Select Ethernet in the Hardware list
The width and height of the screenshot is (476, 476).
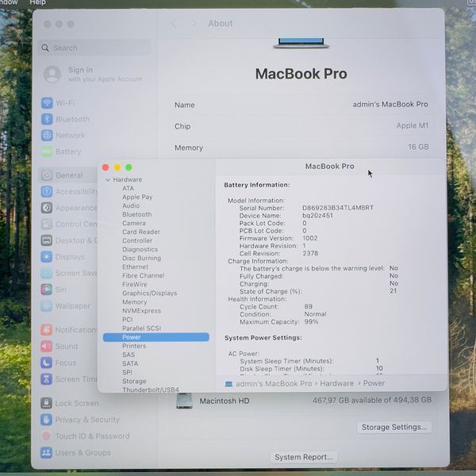[135, 267]
